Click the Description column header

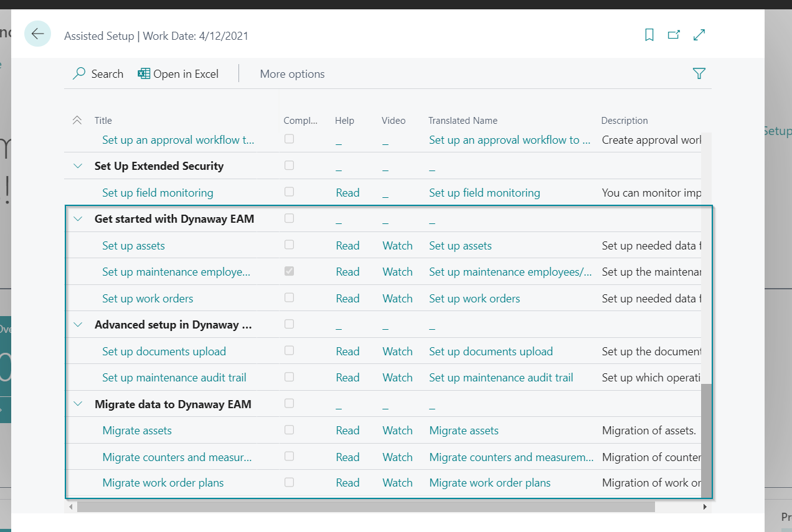[x=625, y=121]
